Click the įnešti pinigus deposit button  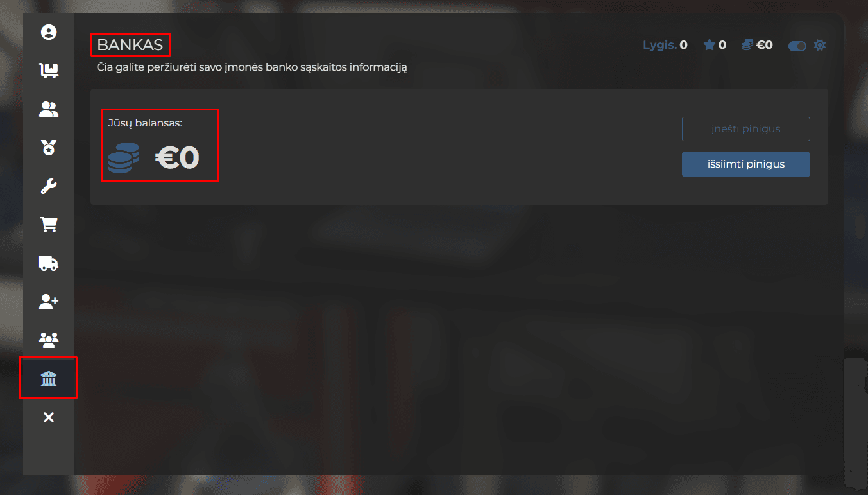(746, 128)
